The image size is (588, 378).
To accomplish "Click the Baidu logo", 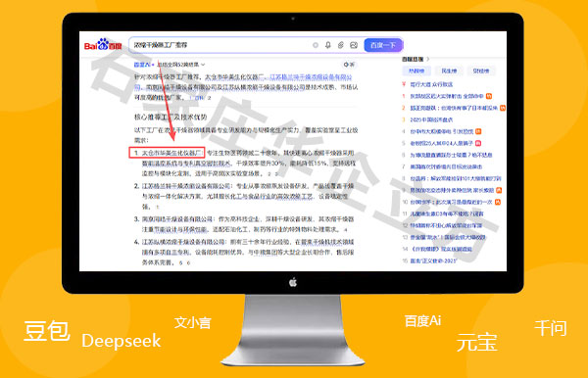I will (x=103, y=45).
